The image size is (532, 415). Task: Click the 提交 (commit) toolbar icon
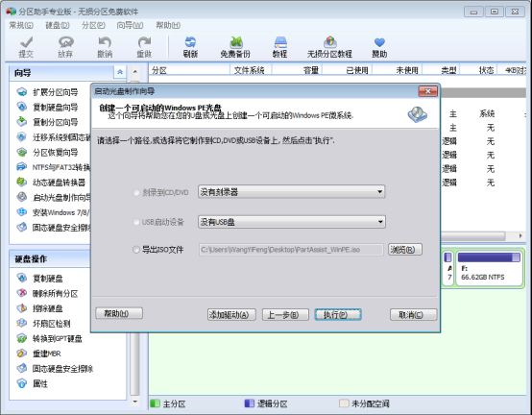coord(26,47)
